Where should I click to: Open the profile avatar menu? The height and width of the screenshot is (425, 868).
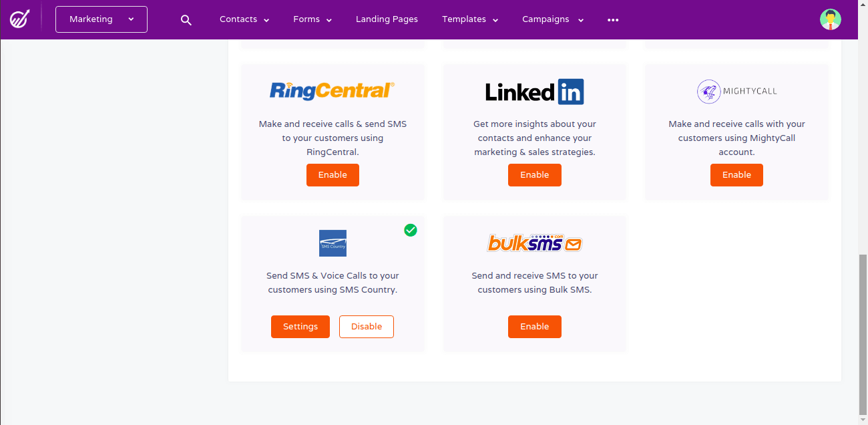pos(830,19)
